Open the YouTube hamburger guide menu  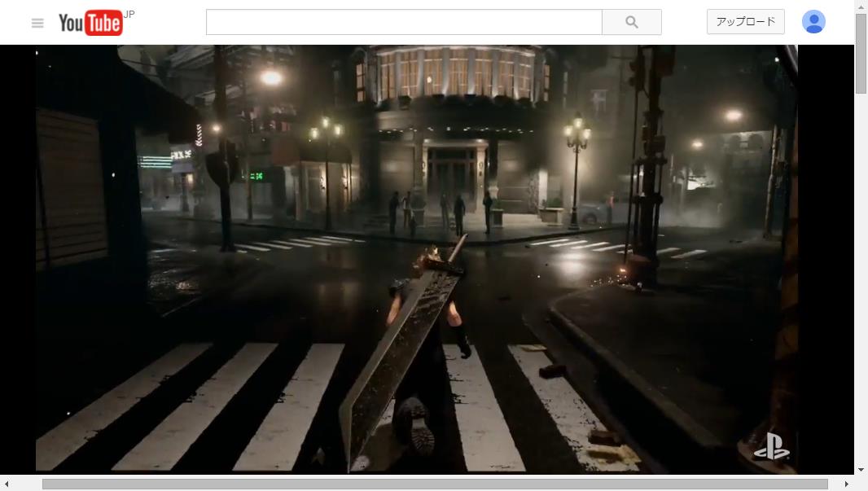[37, 24]
